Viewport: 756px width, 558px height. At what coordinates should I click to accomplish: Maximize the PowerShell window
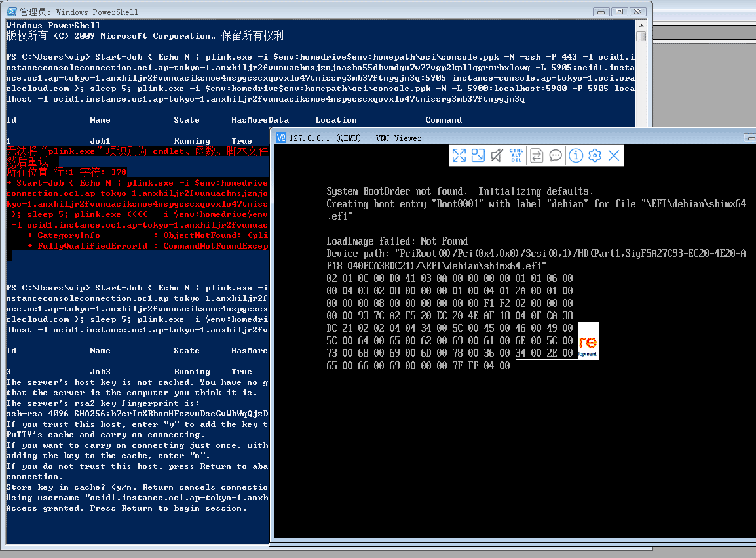tap(620, 12)
